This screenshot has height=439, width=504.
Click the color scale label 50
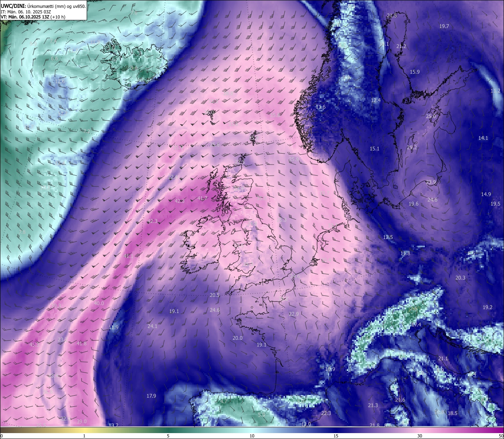pyautogui.click(x=501, y=436)
